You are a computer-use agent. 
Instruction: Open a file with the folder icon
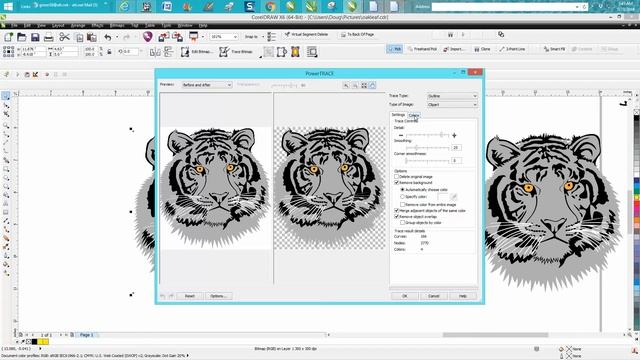(x=22, y=37)
